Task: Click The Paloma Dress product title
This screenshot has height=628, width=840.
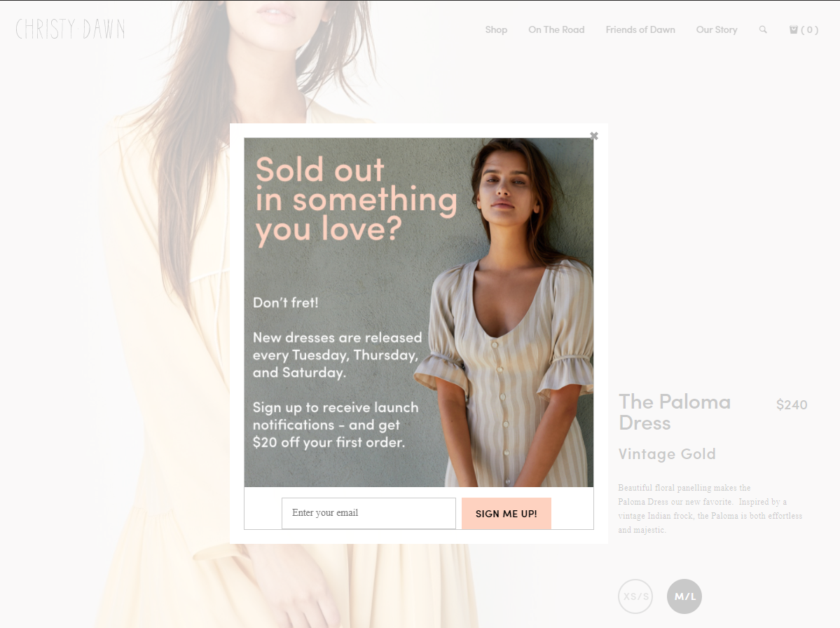Action: (x=675, y=412)
